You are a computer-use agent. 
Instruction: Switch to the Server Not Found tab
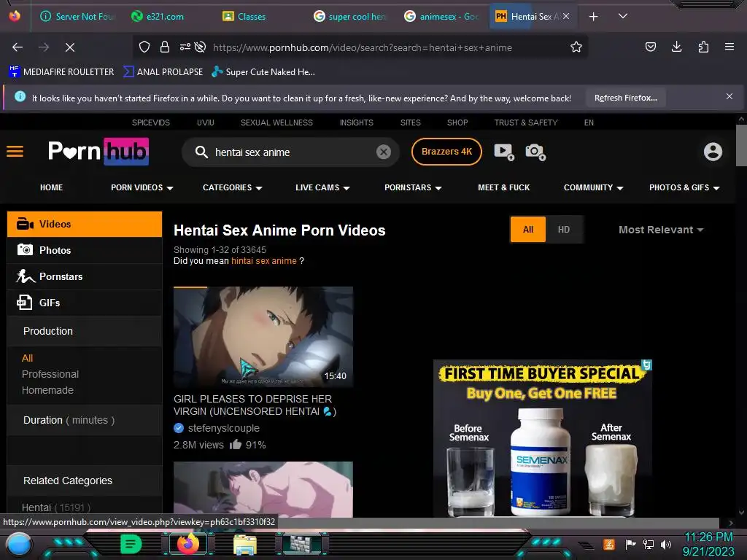77,17
